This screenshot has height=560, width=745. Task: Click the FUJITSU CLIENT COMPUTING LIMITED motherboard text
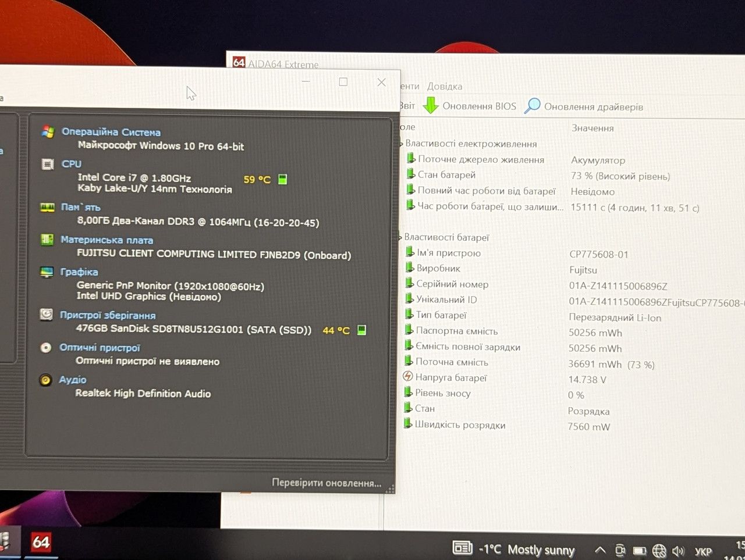pos(214,254)
